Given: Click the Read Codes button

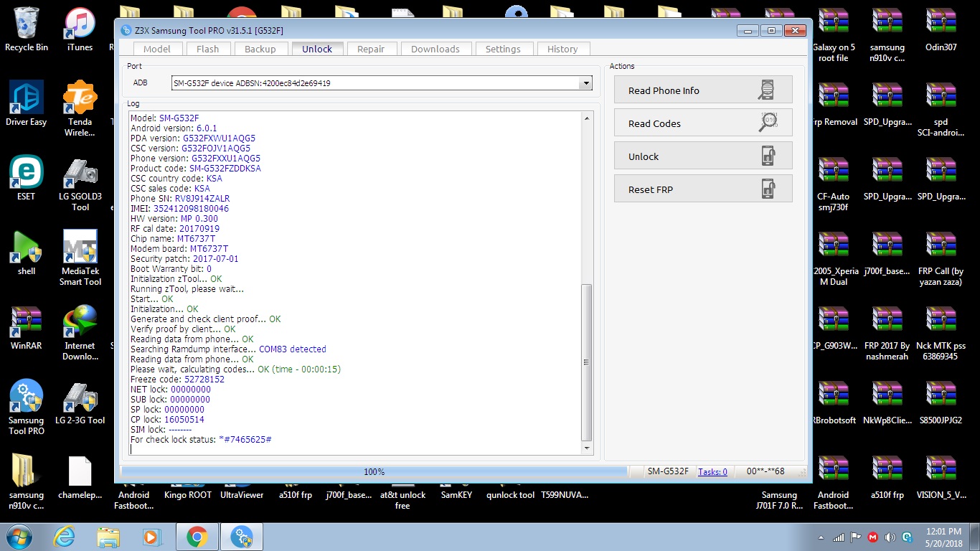Looking at the screenshot, I should tap(703, 123).
